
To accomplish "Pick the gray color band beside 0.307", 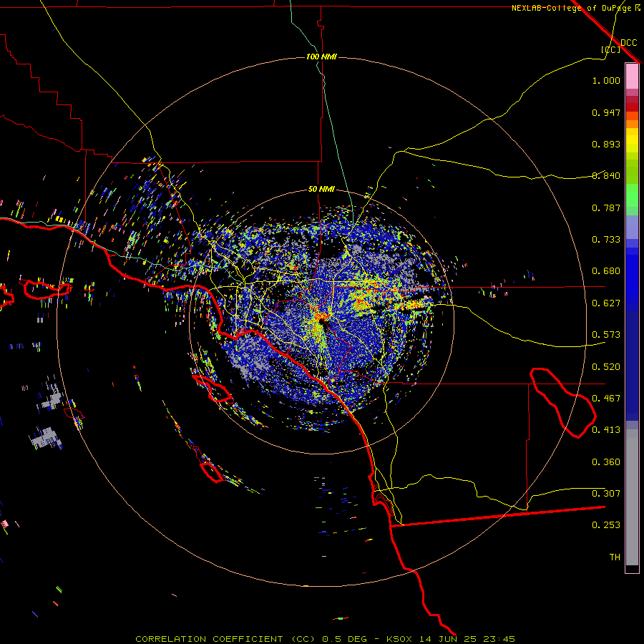I will tap(632, 497).
